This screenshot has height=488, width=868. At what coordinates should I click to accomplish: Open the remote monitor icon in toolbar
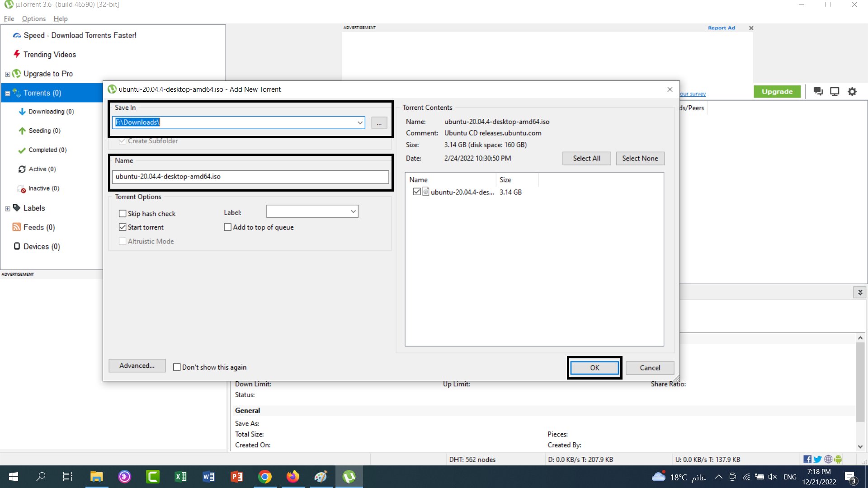click(x=835, y=92)
